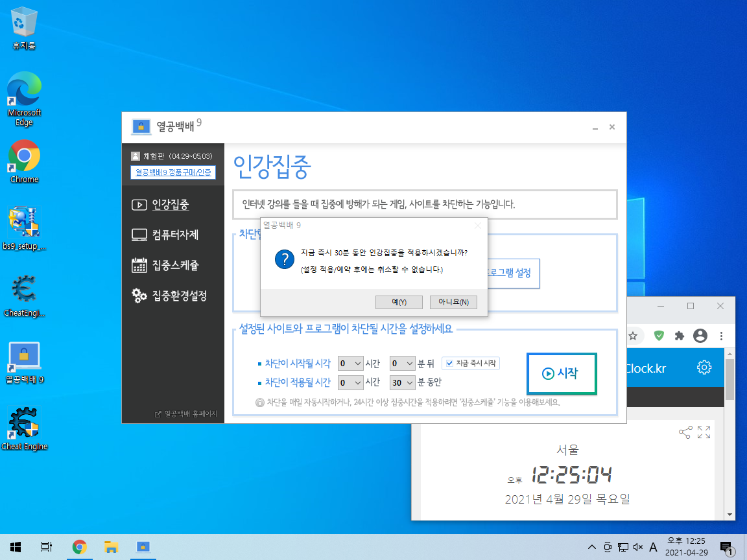Click green shield extension icon in Chrome
This screenshot has height=560, width=747.
[x=659, y=336]
